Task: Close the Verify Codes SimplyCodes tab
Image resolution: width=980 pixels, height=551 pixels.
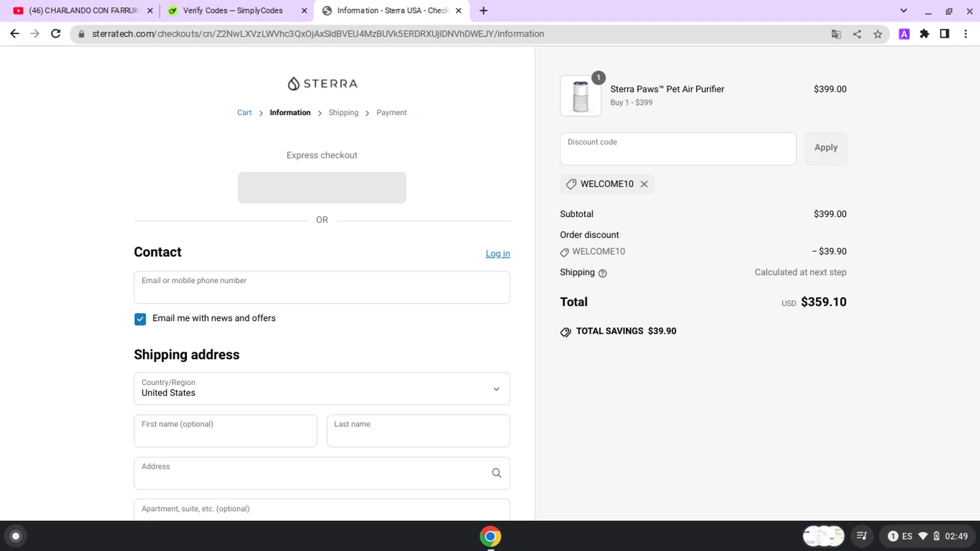Action: click(x=304, y=10)
